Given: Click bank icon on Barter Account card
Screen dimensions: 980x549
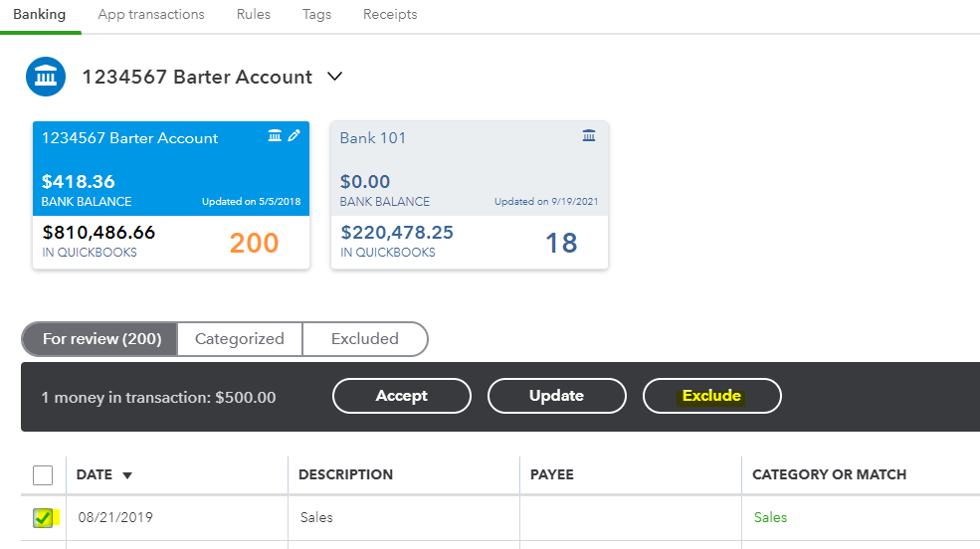Looking at the screenshot, I should 276,136.
